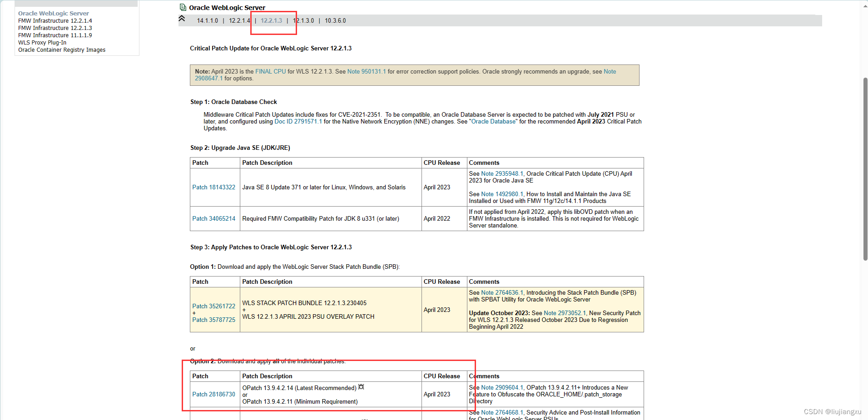Viewport: 868px width, 420px height.
Task: Click the bug icon next to OPatch 13.9.4.2.14
Action: pos(361,387)
